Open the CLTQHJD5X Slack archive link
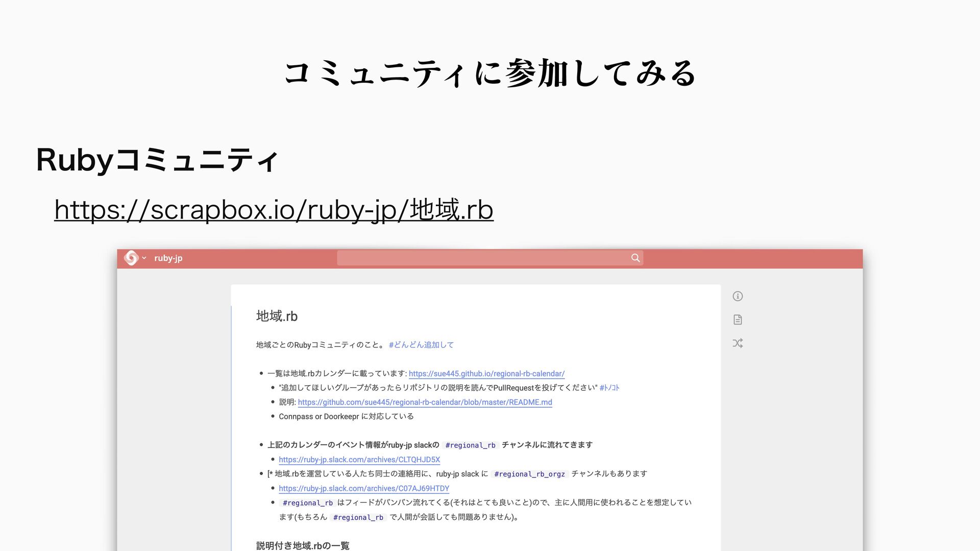 [x=359, y=460]
